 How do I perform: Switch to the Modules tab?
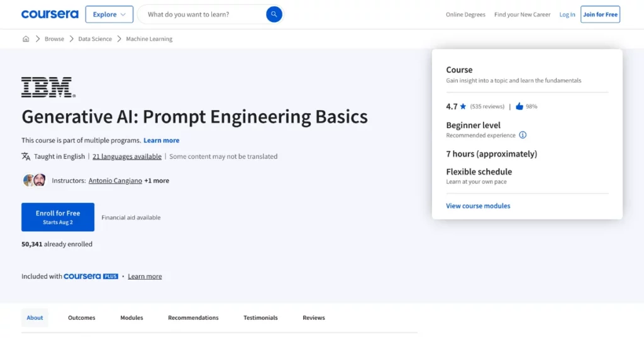pyautogui.click(x=132, y=318)
